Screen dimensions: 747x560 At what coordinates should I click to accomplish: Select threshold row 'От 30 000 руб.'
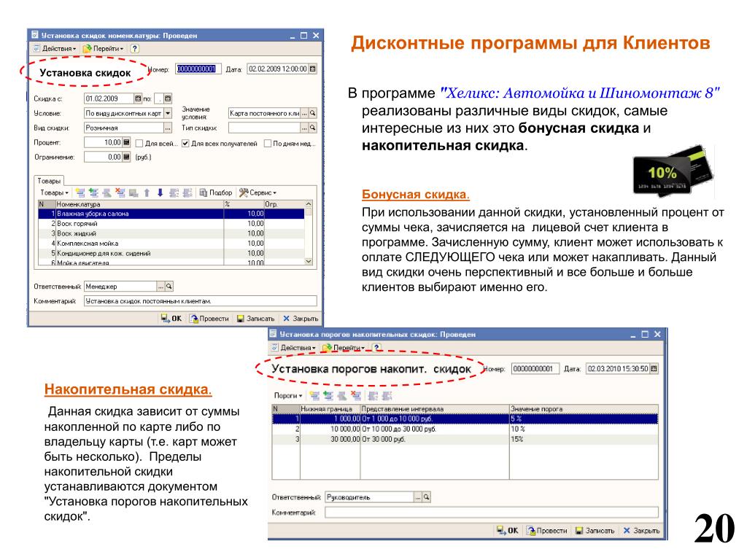click(x=465, y=439)
